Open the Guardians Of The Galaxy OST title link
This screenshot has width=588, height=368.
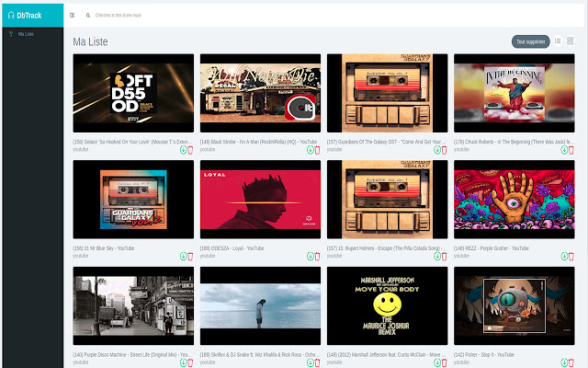[386, 142]
